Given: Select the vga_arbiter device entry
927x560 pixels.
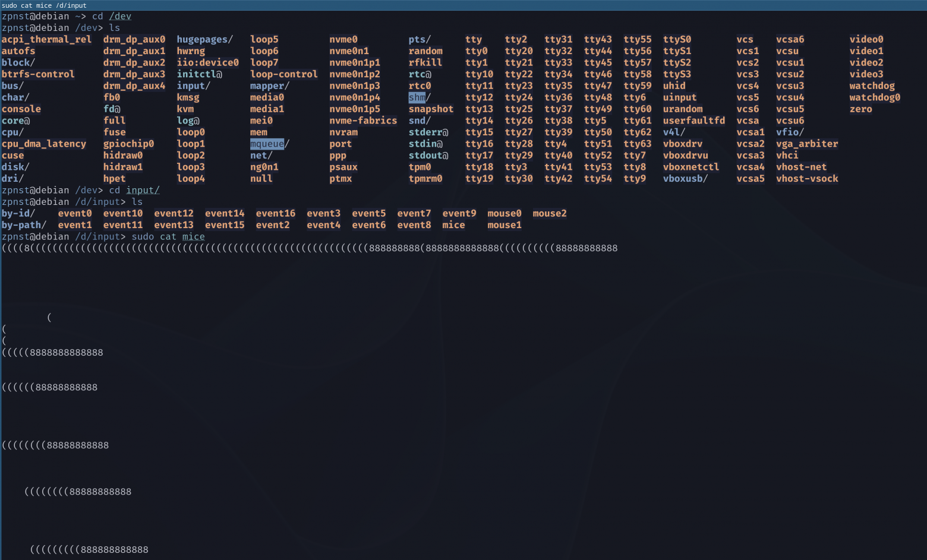Looking at the screenshot, I should tap(807, 143).
